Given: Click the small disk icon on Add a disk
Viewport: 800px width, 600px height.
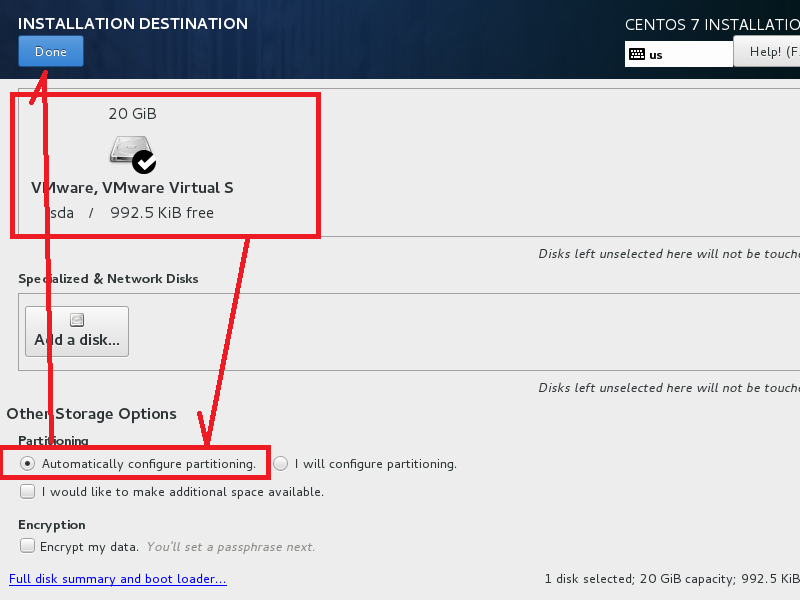Looking at the screenshot, I should [77, 320].
